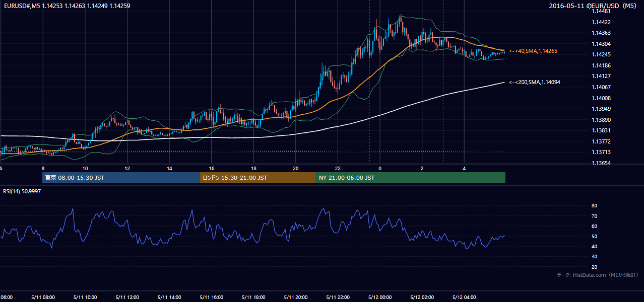Click price level 1.14481 on axis
644x302 pixels.
[x=601, y=11]
